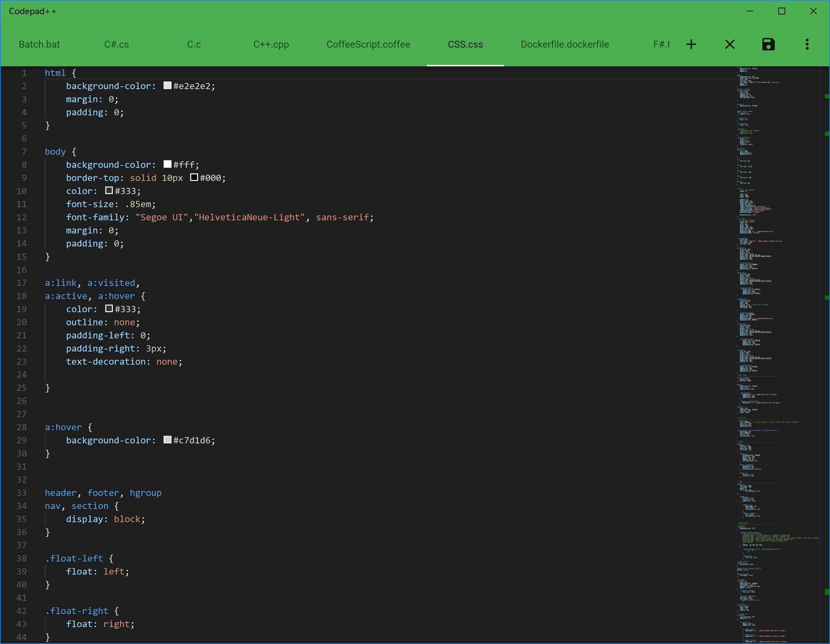Maximize the Codepad++ window

(x=781, y=11)
